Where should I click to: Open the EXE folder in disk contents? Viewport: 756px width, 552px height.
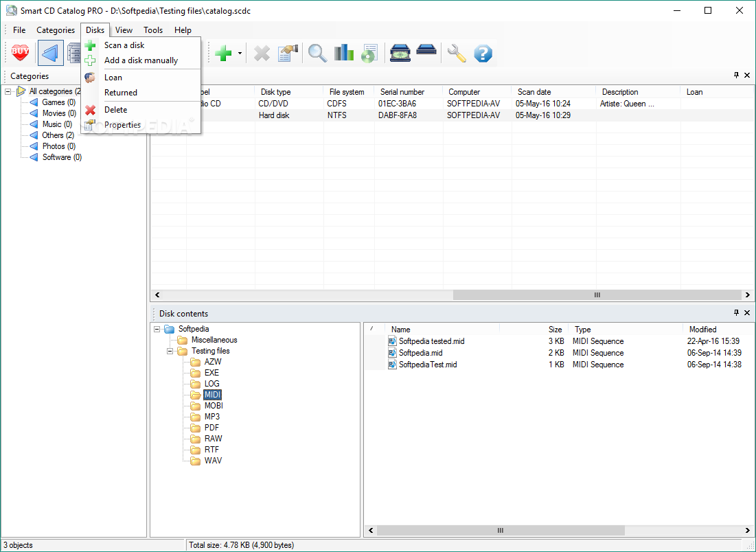click(211, 373)
